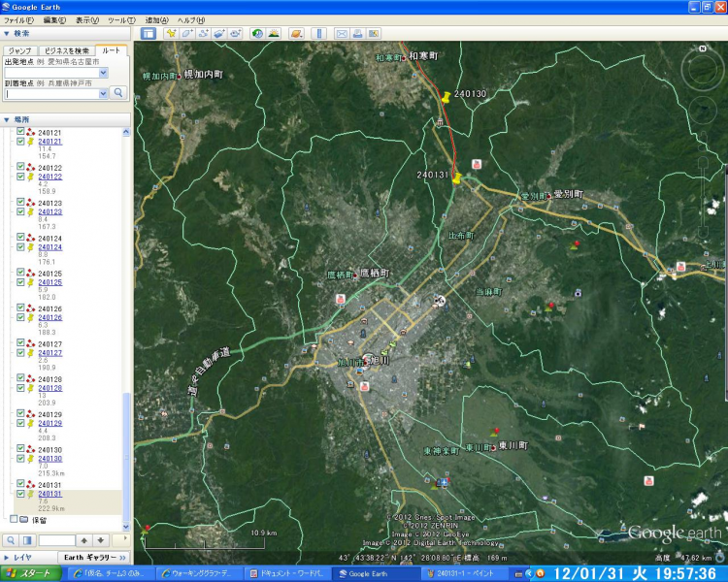Open the ファイル menu
Screen dimensions: 728x582
tap(18, 20)
